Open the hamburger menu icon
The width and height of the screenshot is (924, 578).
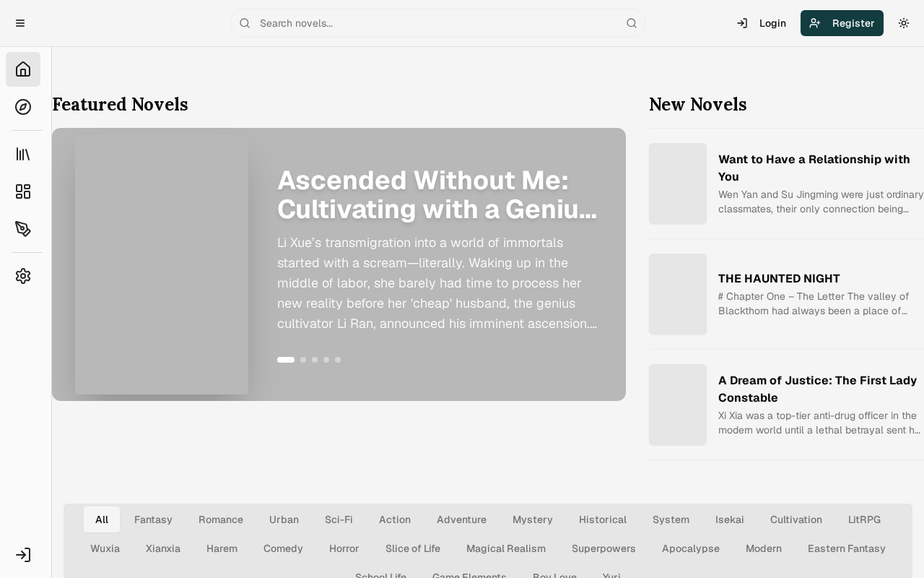(x=20, y=23)
